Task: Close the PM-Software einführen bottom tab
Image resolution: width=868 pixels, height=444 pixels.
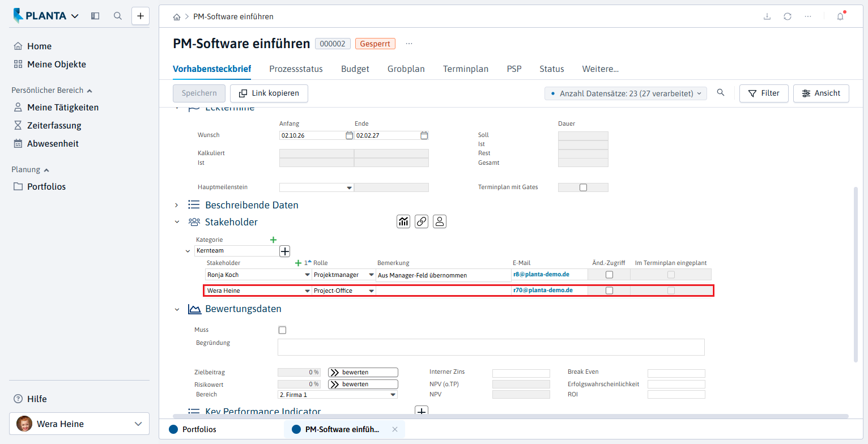Action: [395, 429]
